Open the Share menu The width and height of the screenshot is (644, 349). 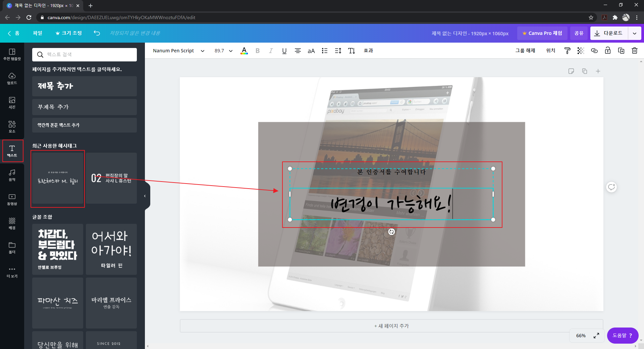579,33
